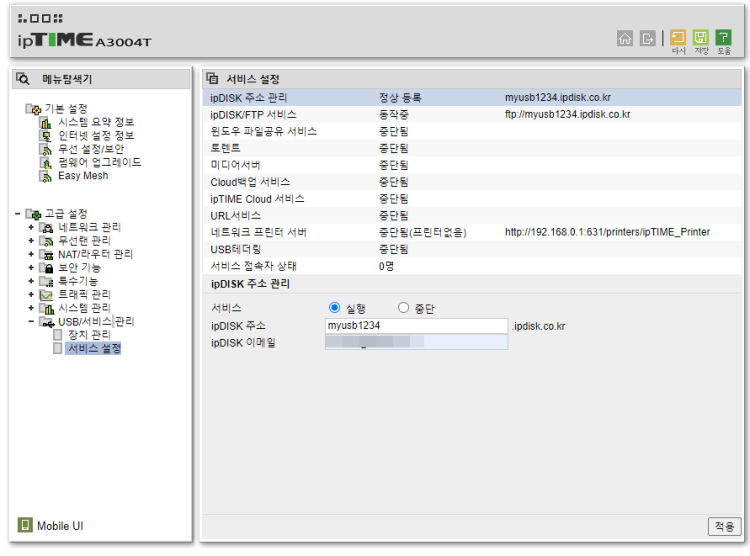Expand the 네트워크 관리 tree node
Image resolution: width=750 pixels, height=556 pixels.
point(31,228)
